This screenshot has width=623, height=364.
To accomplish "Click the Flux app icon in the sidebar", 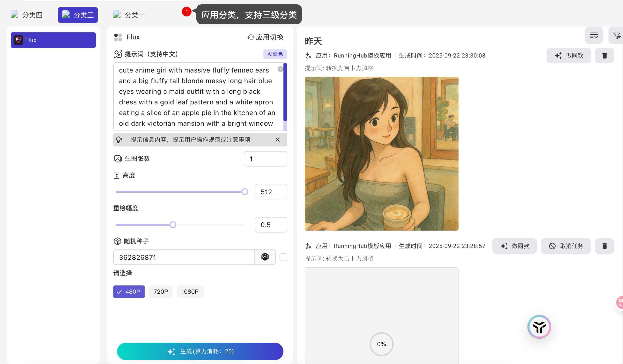I will coord(18,40).
